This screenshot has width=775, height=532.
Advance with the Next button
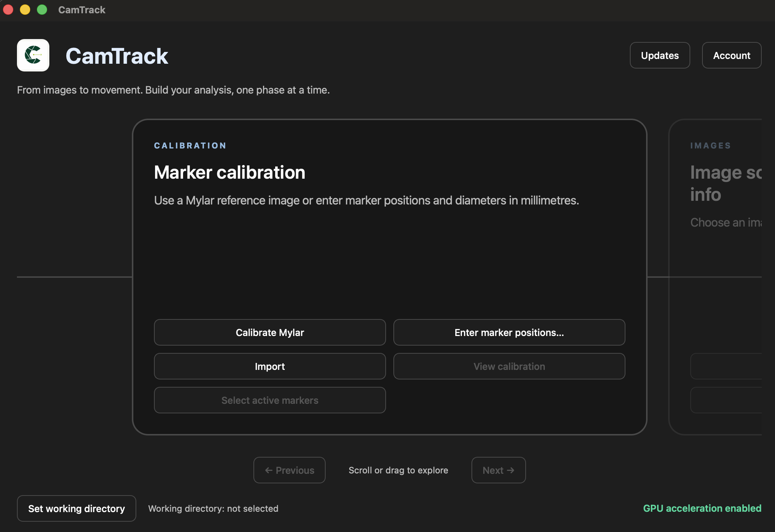[x=498, y=470]
